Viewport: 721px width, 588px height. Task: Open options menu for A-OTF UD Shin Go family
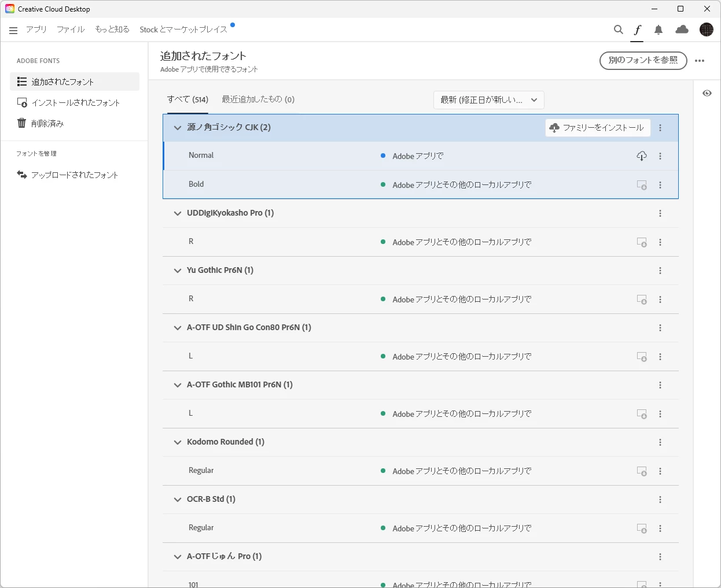click(660, 328)
